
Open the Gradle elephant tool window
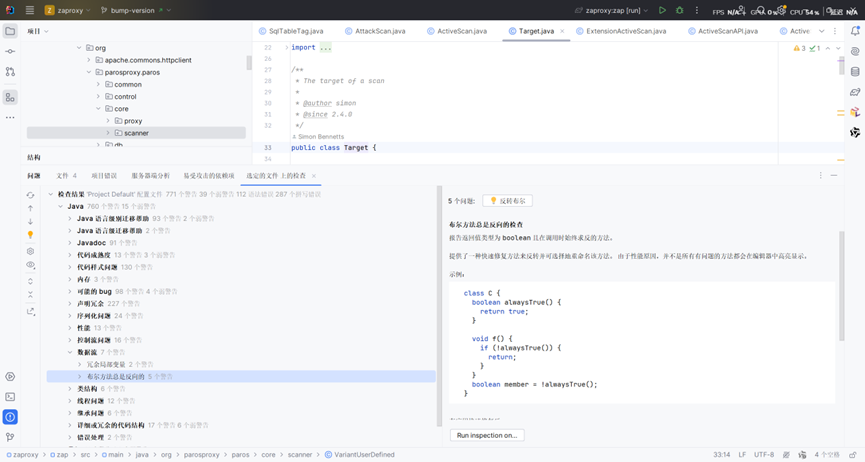[855, 92]
